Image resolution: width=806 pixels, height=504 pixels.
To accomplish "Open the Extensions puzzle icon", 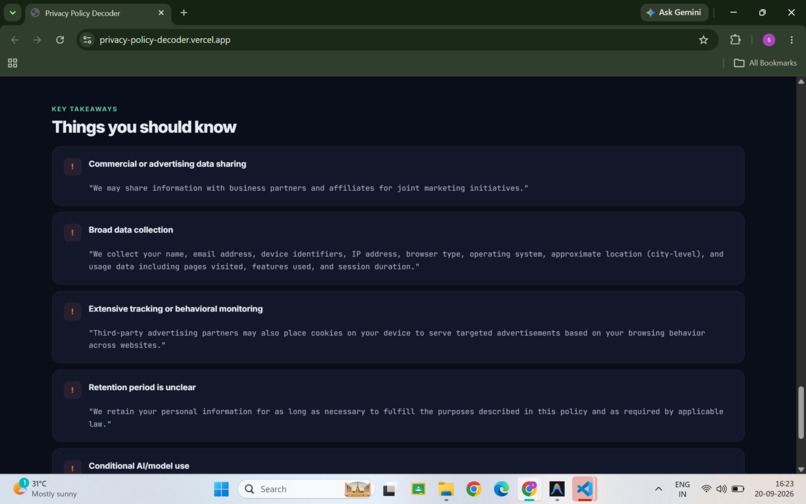I will (x=735, y=40).
